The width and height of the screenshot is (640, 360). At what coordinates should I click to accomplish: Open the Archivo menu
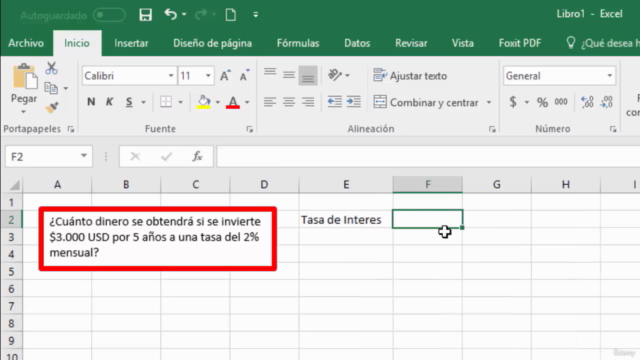pyautogui.click(x=26, y=43)
